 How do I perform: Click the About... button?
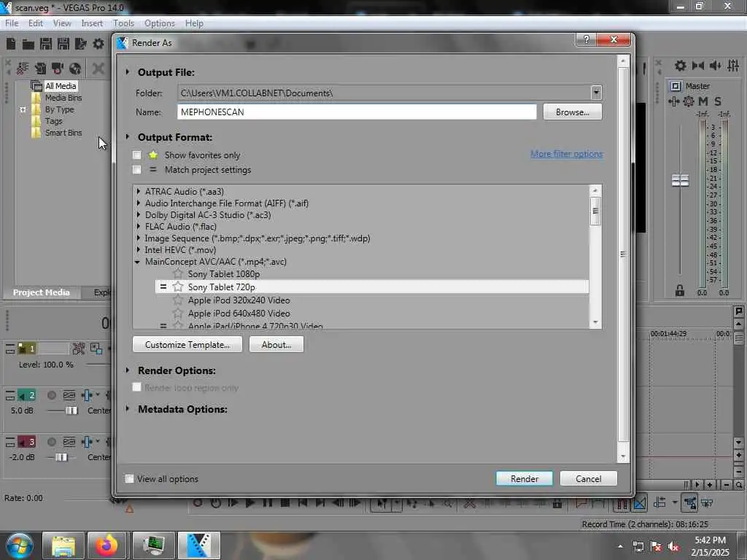(x=276, y=344)
